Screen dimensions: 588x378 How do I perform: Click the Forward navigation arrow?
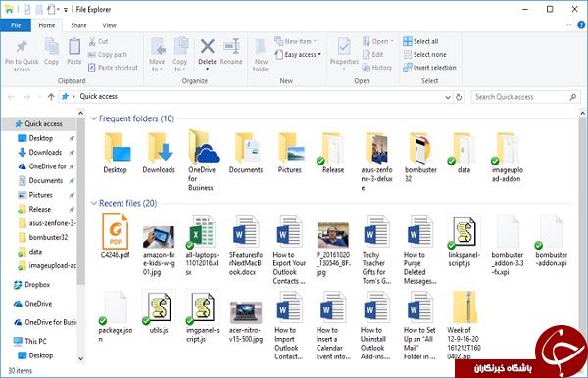click(27, 97)
